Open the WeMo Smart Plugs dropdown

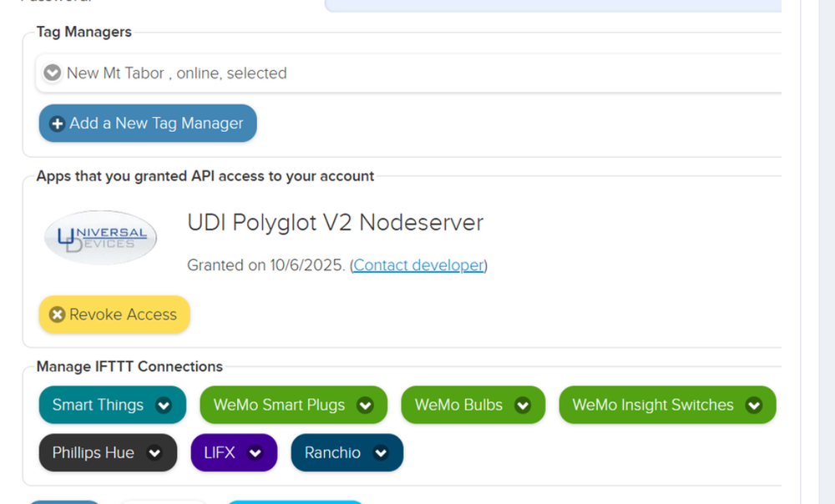pyautogui.click(x=293, y=406)
